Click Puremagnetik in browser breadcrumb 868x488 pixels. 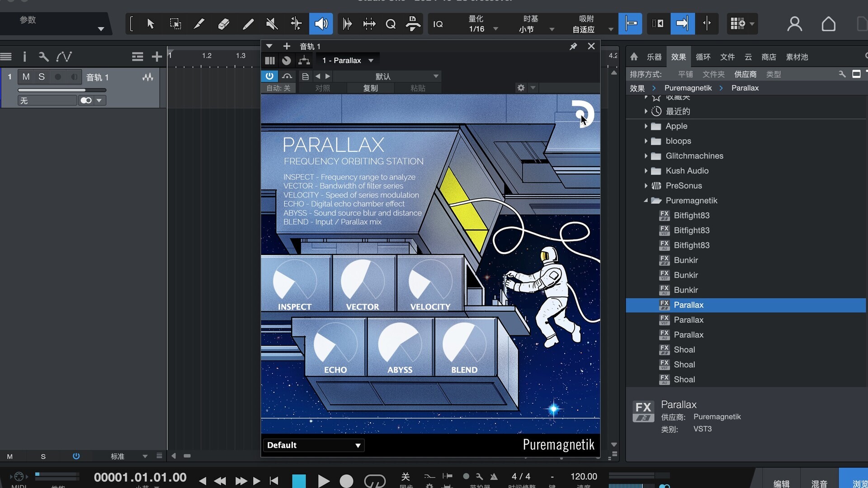(x=688, y=88)
